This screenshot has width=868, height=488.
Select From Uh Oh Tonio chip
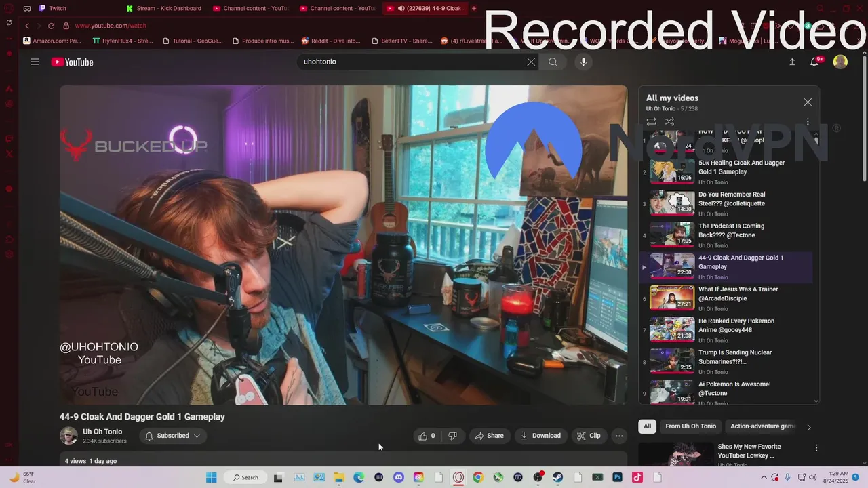[690, 426]
